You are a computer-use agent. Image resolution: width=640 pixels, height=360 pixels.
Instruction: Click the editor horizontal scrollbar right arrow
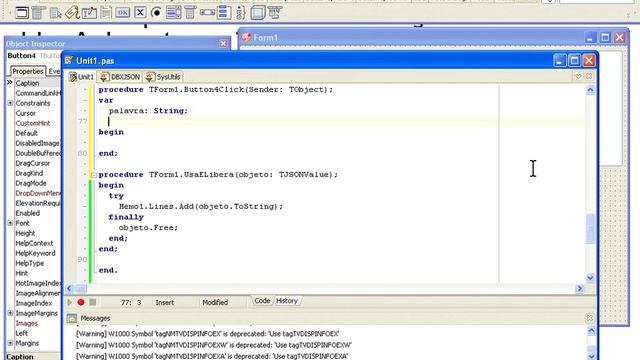coord(579,289)
